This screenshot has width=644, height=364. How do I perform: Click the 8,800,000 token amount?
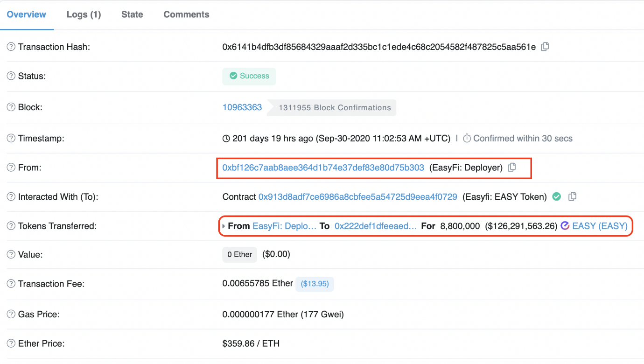[460, 226]
